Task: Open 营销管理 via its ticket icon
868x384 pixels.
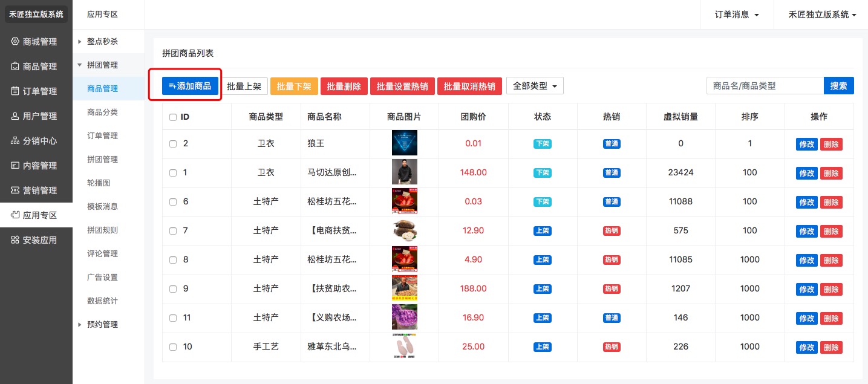Action: pos(15,190)
